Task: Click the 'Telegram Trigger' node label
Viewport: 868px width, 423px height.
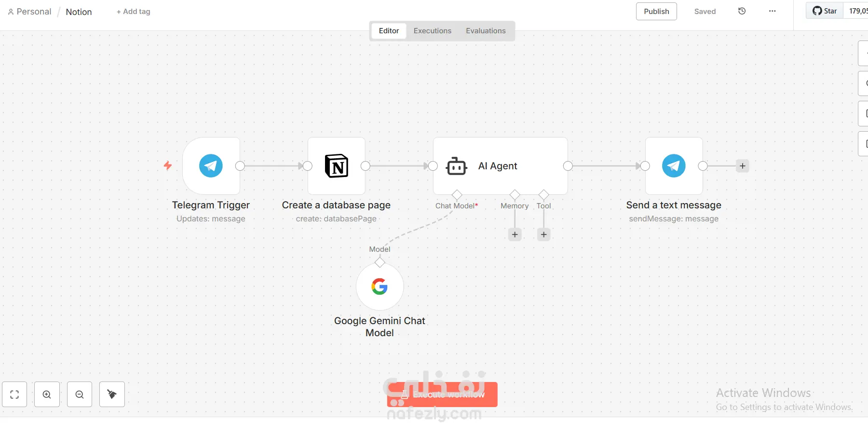Action: tap(211, 205)
